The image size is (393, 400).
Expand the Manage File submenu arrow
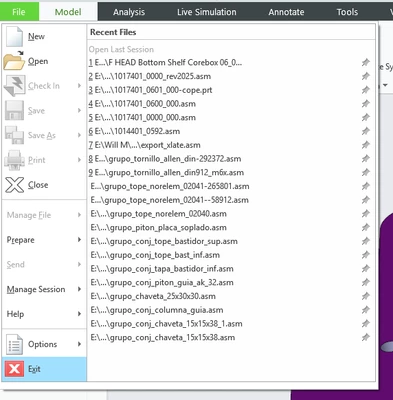coord(79,215)
